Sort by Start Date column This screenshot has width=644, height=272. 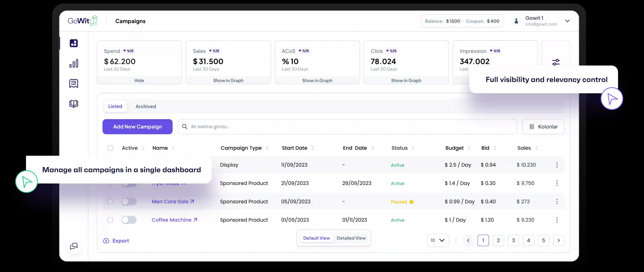click(313, 148)
